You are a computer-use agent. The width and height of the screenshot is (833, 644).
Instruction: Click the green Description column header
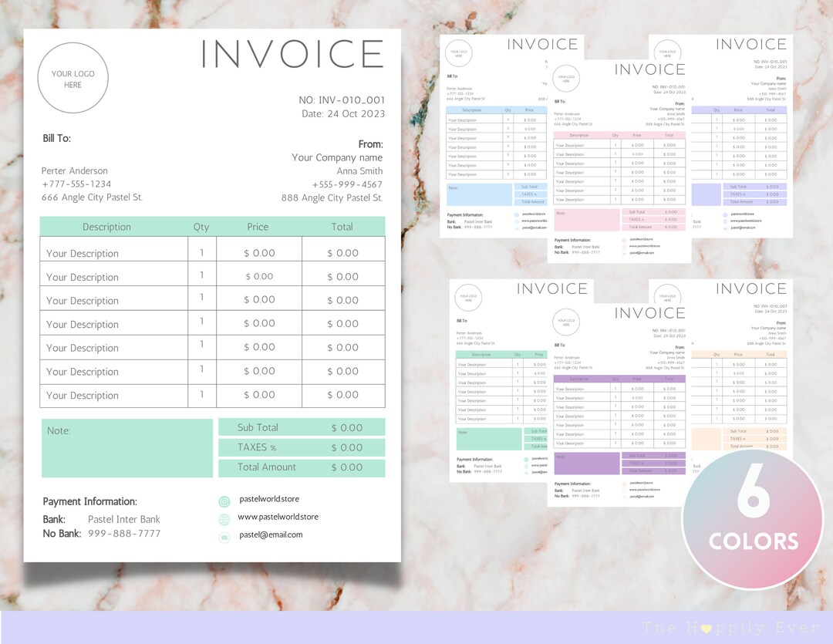[106, 227]
